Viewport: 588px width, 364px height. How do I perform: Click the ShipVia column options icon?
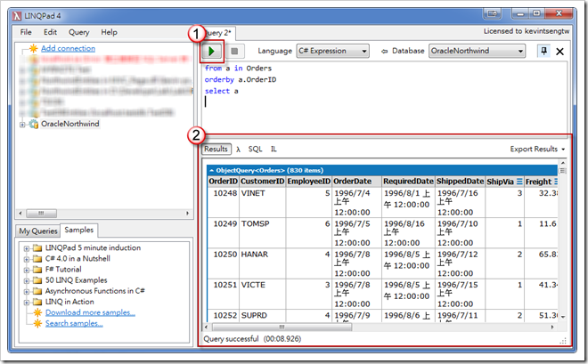click(519, 182)
